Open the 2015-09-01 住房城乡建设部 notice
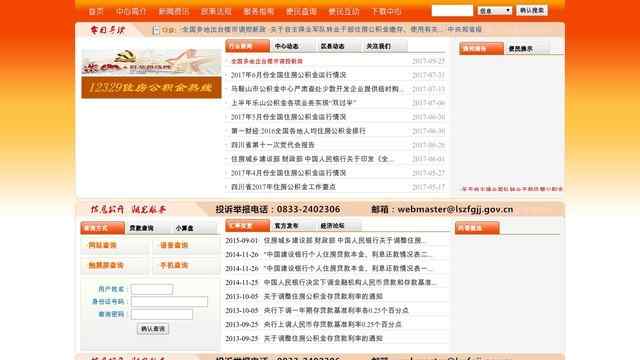 click(344, 241)
